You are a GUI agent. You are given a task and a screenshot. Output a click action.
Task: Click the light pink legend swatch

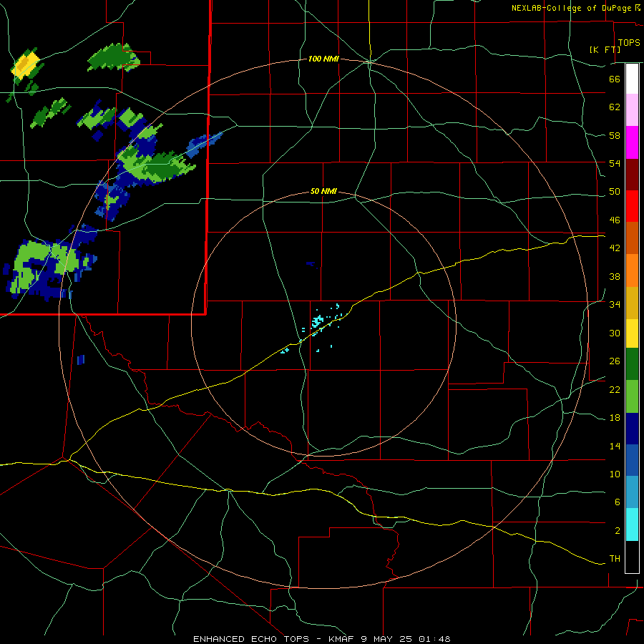point(632,109)
